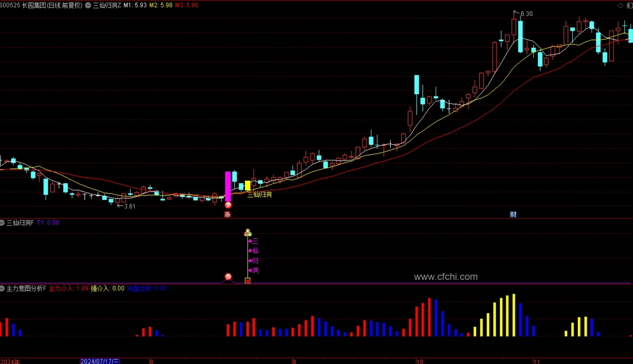Screen dimensions: 633x364
Task: Click month 8 on the time axis
Action: point(151,361)
